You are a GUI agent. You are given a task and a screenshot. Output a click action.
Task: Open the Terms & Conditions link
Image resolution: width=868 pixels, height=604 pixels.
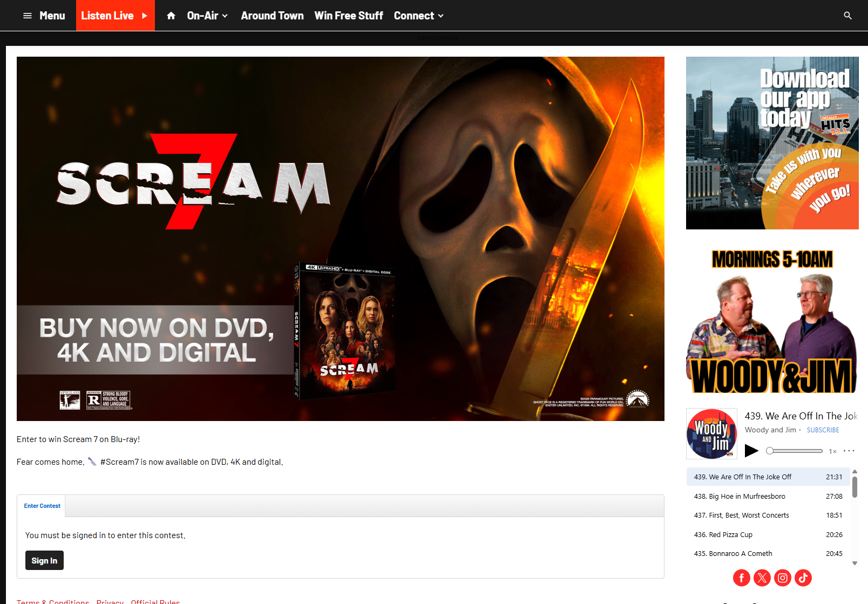[x=53, y=601]
